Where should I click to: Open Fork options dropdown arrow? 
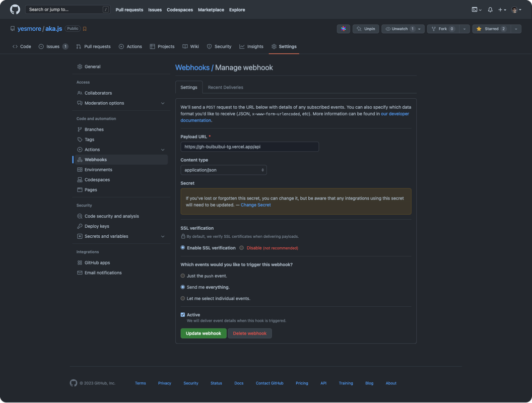(464, 29)
